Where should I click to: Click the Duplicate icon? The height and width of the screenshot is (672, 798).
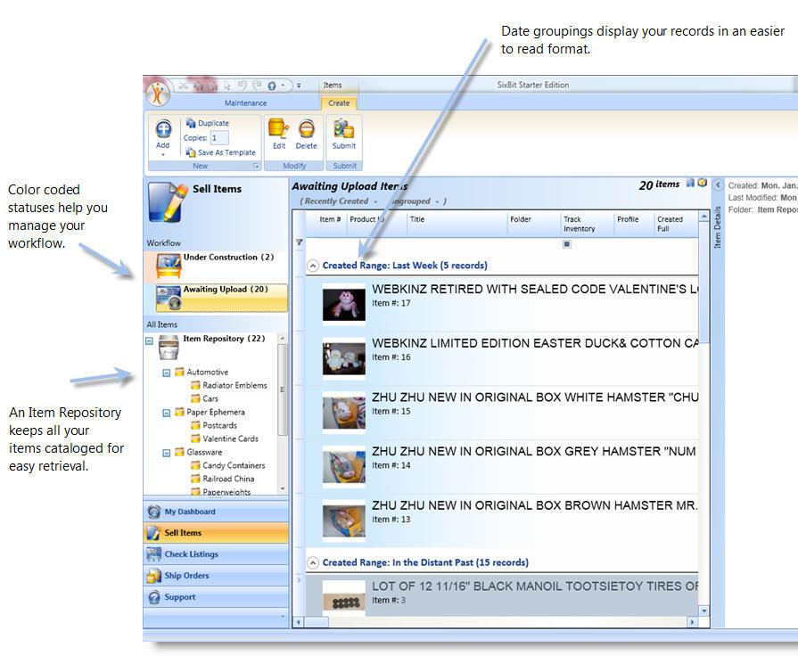tap(191, 123)
